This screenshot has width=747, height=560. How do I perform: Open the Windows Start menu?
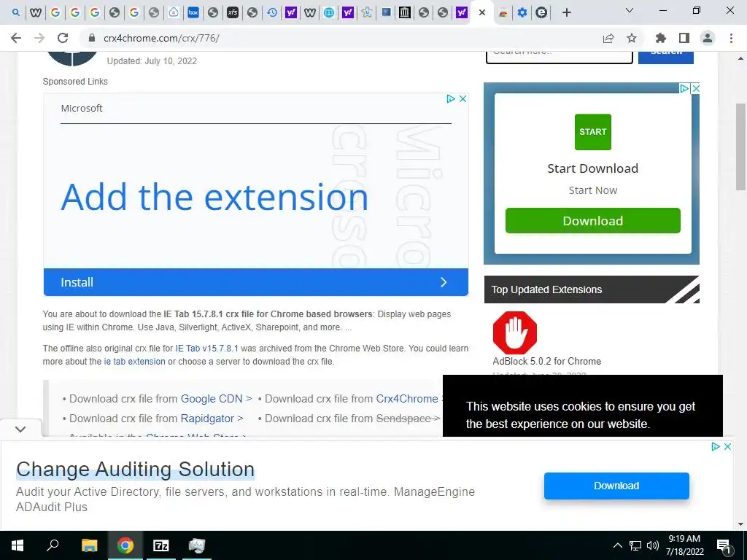point(18,545)
